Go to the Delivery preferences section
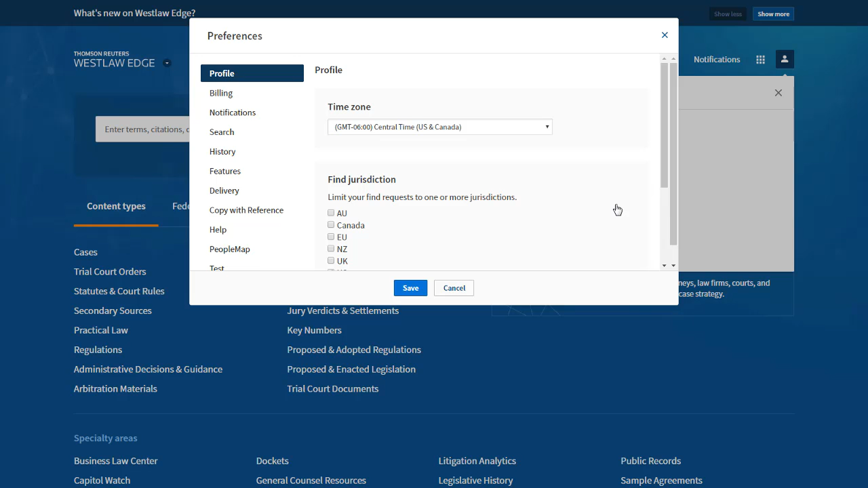868x488 pixels. (x=224, y=190)
